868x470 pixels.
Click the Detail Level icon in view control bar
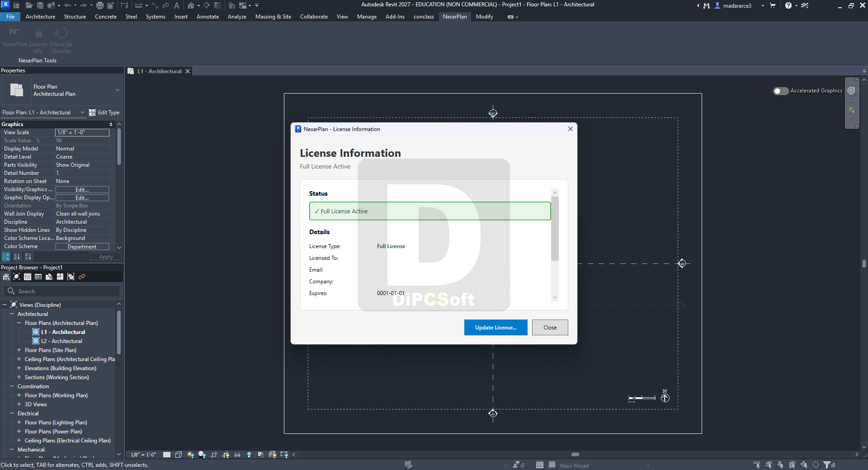pos(167,455)
